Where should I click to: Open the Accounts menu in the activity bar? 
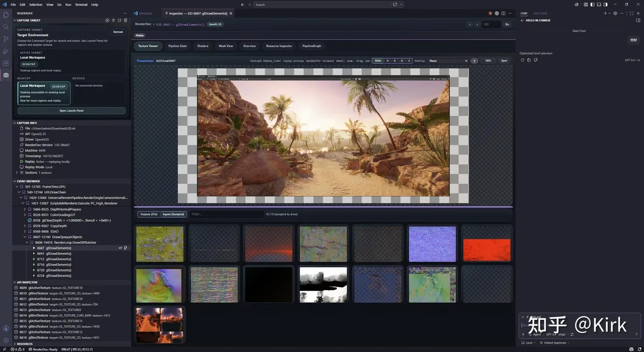(x=6, y=328)
